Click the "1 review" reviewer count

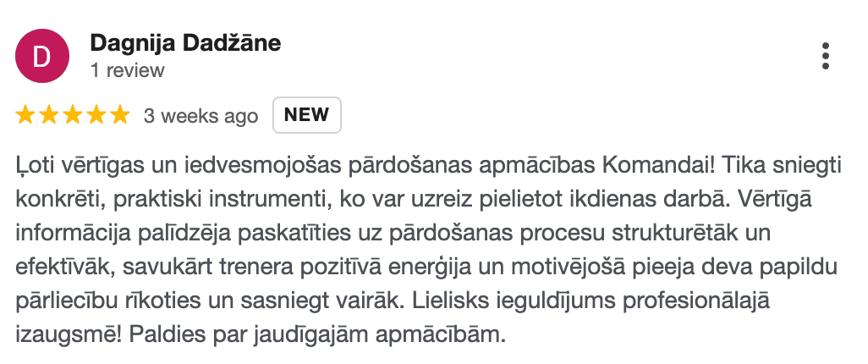point(128,70)
